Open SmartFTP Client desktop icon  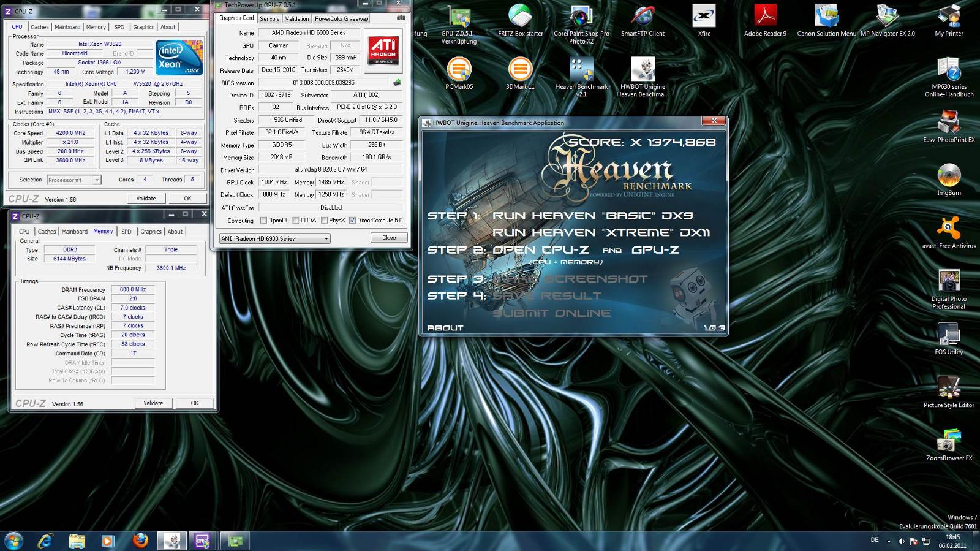(643, 21)
